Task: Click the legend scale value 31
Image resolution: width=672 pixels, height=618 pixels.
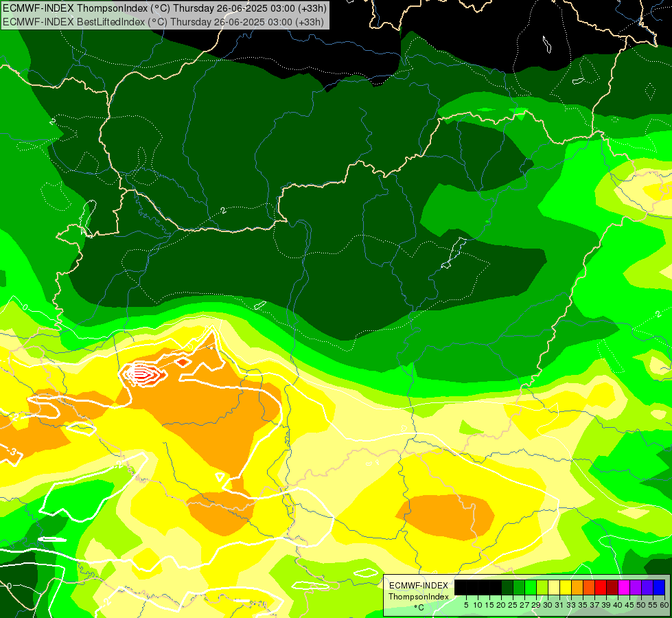Action: [x=559, y=605]
